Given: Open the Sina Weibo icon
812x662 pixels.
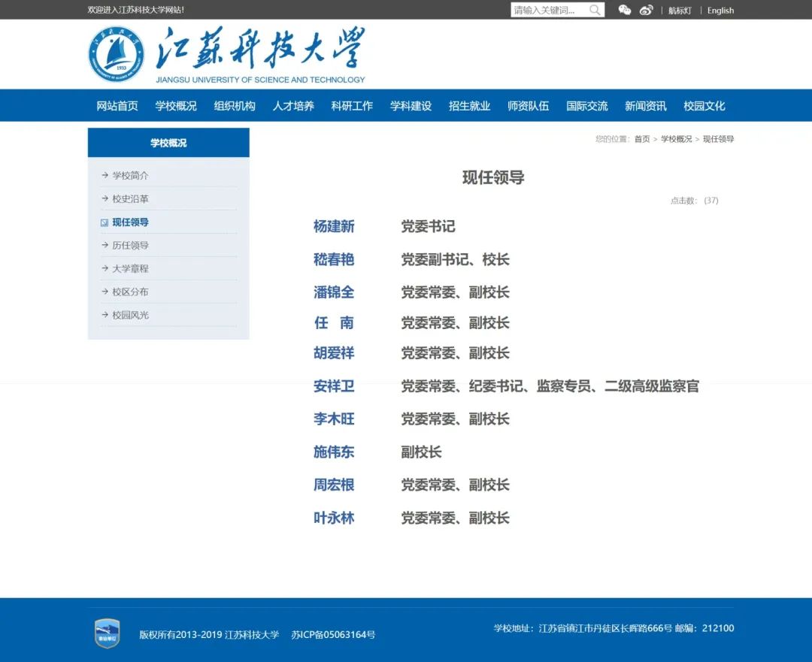Looking at the screenshot, I should click(x=647, y=10).
